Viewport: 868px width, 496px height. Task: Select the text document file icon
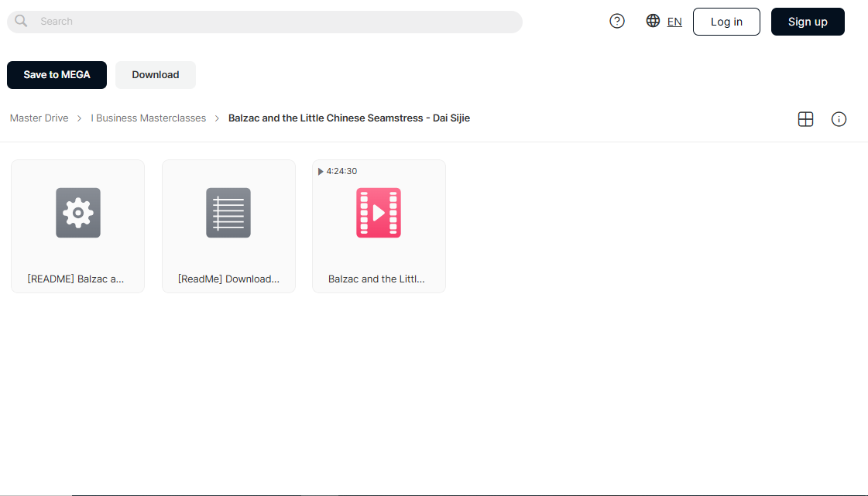click(x=228, y=213)
